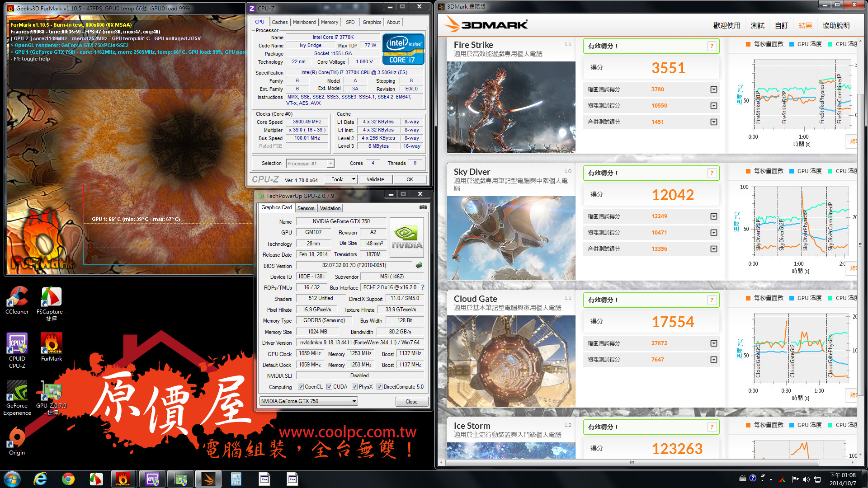Image resolution: width=868 pixels, height=488 pixels.
Task: Open the Processor #1 selection dropdown
Action: (x=310, y=164)
